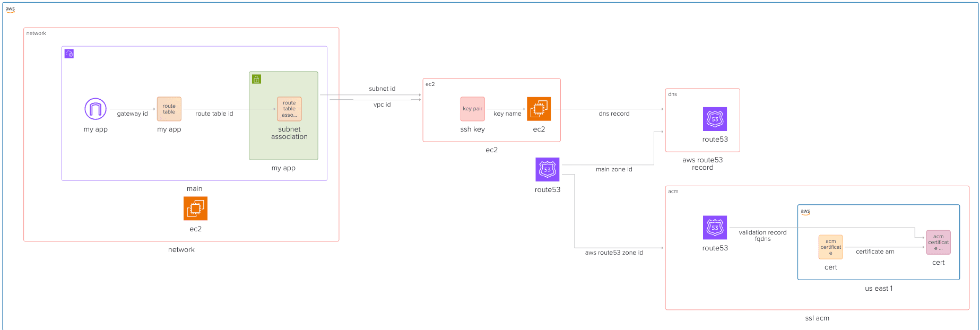Select the route table node in the VPC
Viewport: 980px width, 330px height.
[x=169, y=109]
